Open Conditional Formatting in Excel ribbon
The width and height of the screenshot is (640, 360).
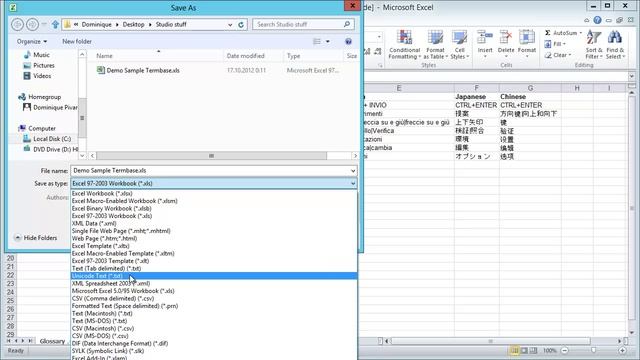coord(404,44)
